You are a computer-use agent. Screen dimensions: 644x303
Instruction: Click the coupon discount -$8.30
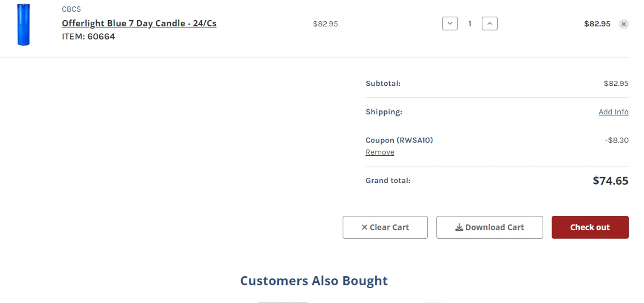point(617,140)
